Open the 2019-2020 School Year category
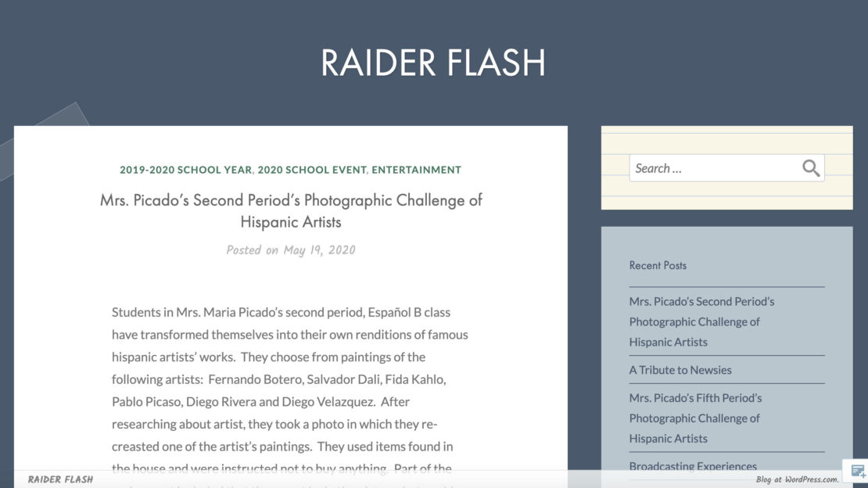 click(185, 170)
